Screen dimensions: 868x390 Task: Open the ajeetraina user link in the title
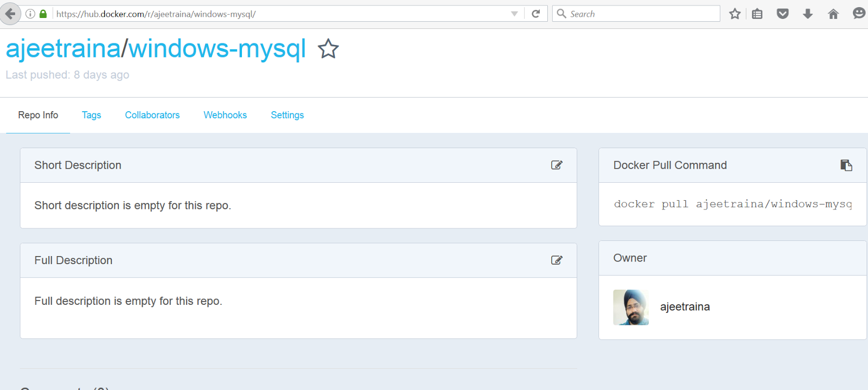tap(63, 48)
